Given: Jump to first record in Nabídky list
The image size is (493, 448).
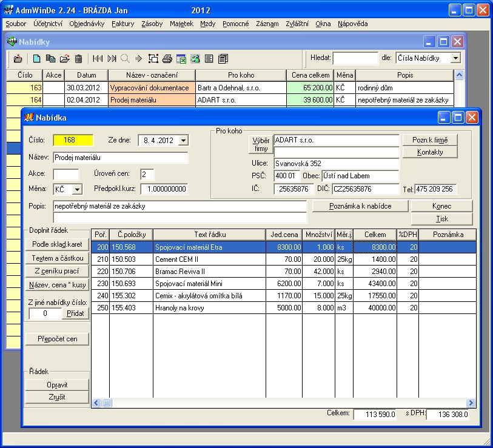Looking at the screenshot, I should [x=98, y=58].
